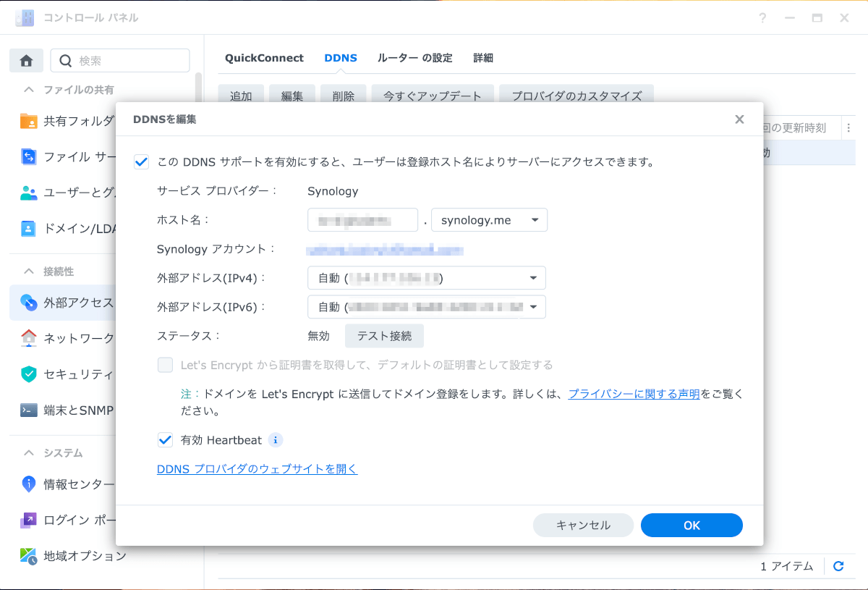This screenshot has height=590, width=868.
Task: Select External Access icon in sidebar
Action: [28, 302]
